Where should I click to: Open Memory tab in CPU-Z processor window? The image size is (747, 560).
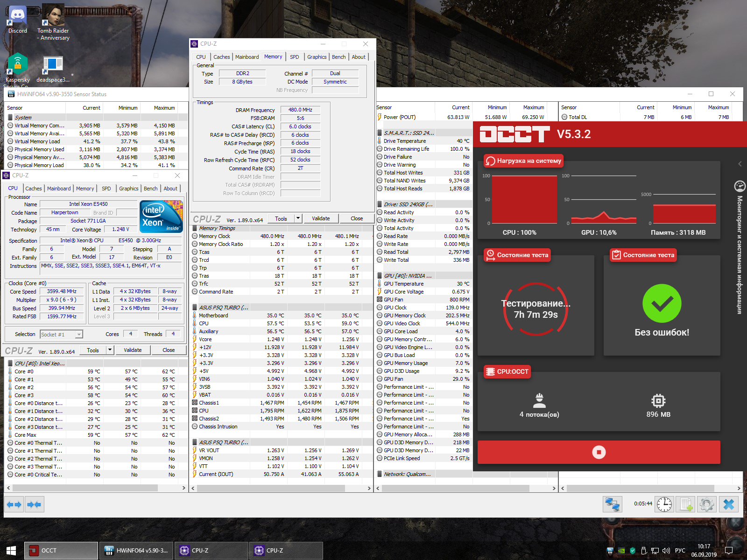coord(85,189)
